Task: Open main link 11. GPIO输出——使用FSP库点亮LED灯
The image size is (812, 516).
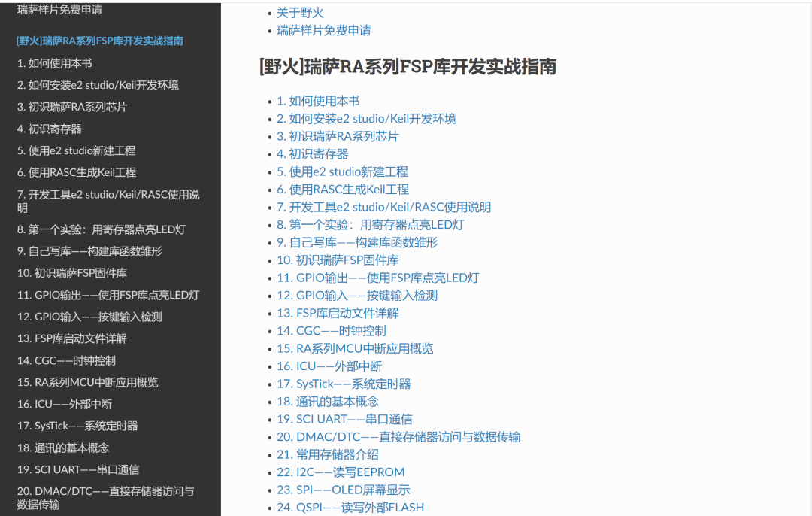Action: 378,278
